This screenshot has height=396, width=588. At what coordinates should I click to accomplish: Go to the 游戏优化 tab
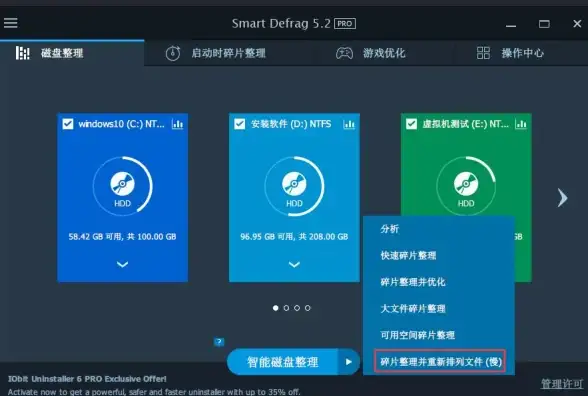tap(370, 53)
